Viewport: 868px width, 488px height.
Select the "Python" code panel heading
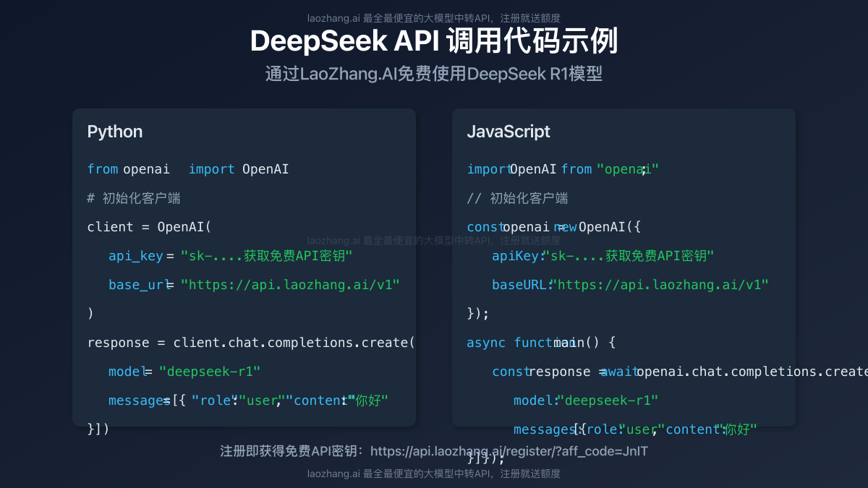(x=115, y=132)
